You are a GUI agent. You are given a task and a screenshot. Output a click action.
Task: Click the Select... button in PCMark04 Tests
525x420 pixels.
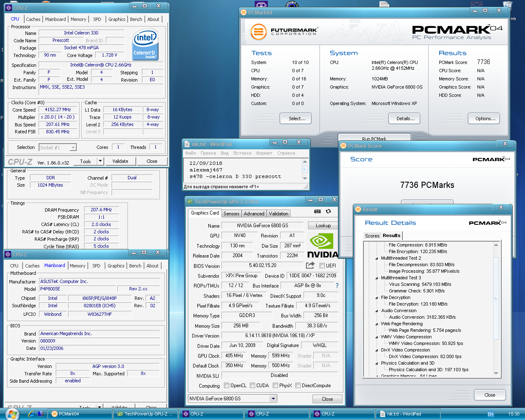click(x=296, y=118)
